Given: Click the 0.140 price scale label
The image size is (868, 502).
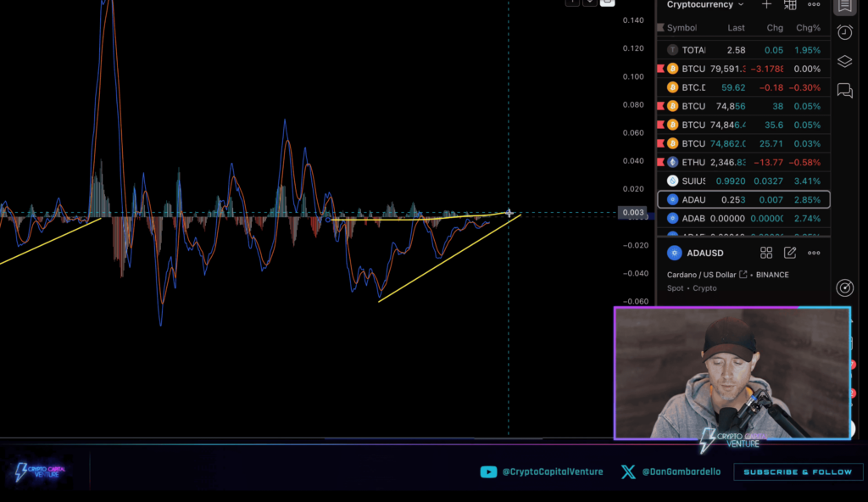Looking at the screenshot, I should tap(633, 20).
